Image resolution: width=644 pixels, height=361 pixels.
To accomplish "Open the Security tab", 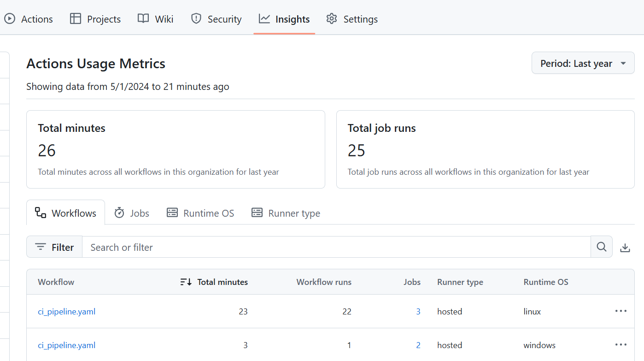I will [217, 19].
